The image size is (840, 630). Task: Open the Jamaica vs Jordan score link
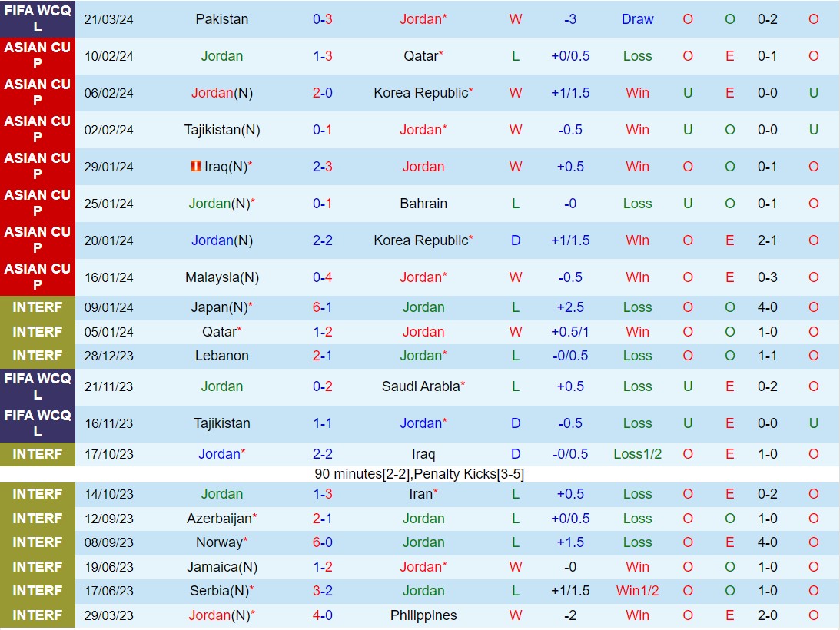click(x=322, y=567)
